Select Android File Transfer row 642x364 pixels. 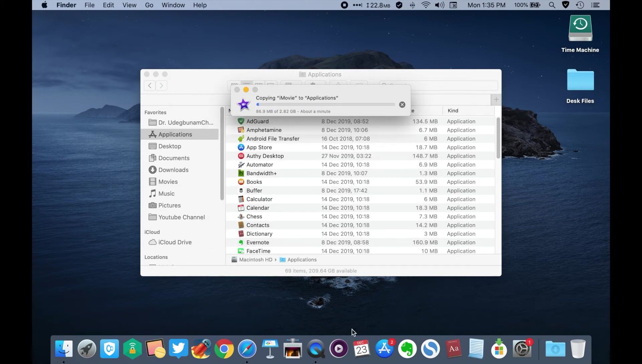coord(360,139)
